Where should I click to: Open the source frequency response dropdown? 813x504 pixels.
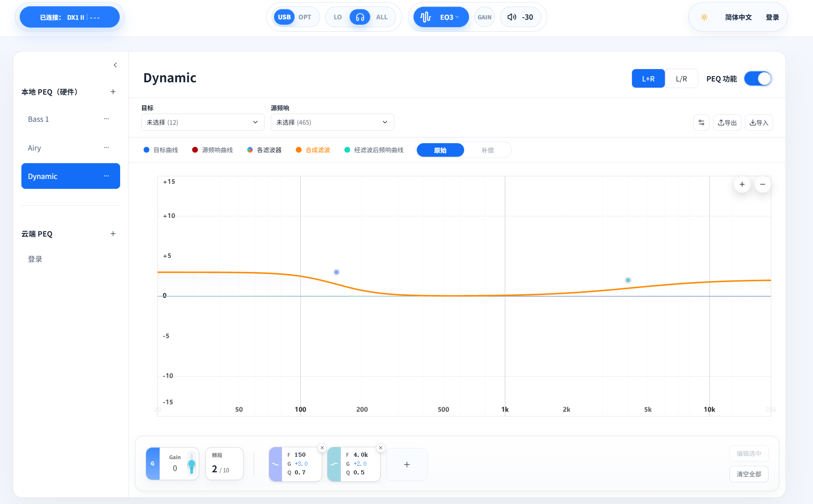(x=332, y=122)
